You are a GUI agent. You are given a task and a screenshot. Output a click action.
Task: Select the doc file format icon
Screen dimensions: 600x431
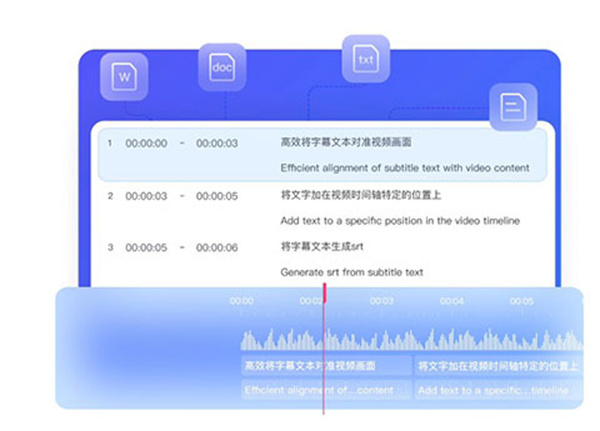pos(222,67)
